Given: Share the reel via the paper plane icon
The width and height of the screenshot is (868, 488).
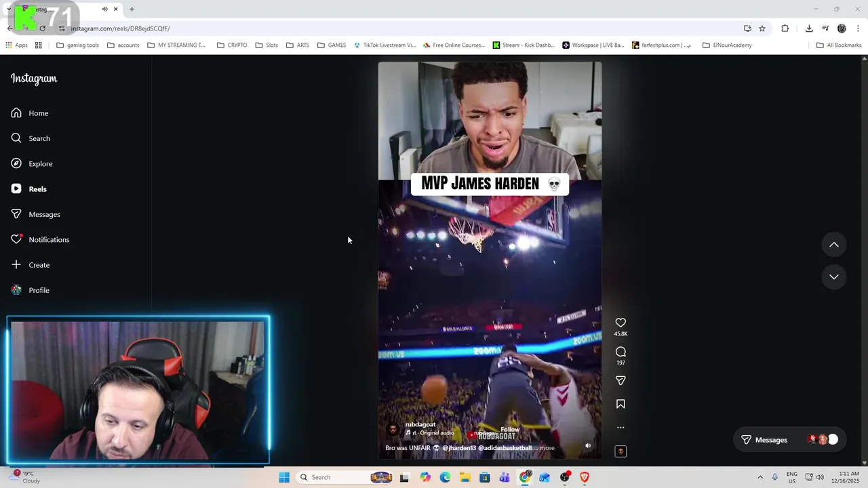Looking at the screenshot, I should (x=620, y=381).
